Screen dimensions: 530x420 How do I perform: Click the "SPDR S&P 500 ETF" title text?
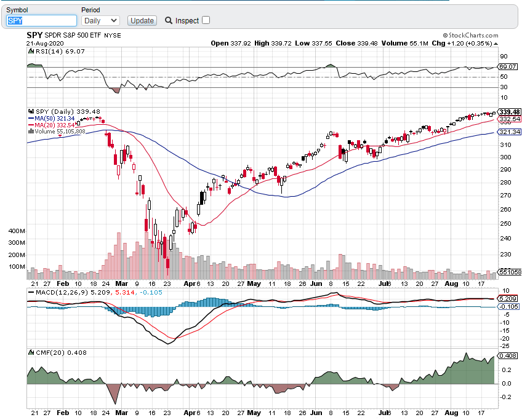[73, 35]
